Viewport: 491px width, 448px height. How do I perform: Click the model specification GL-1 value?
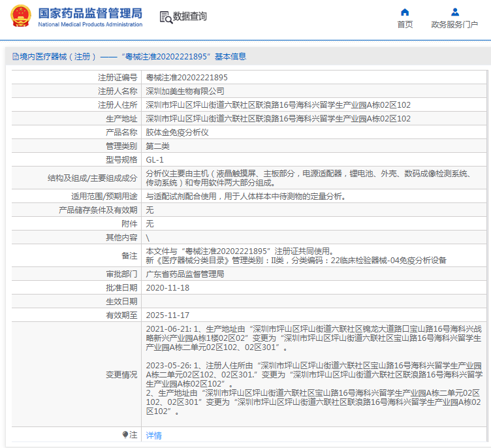click(x=155, y=160)
